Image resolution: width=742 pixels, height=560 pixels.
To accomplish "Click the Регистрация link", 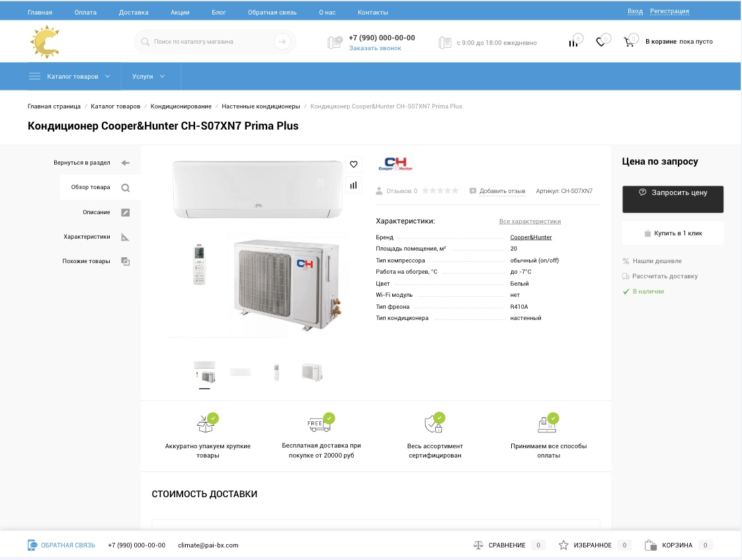I will point(669,11).
